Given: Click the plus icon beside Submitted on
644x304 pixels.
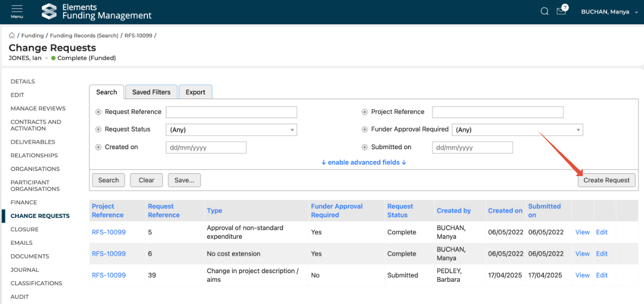Looking at the screenshot, I should point(365,147).
